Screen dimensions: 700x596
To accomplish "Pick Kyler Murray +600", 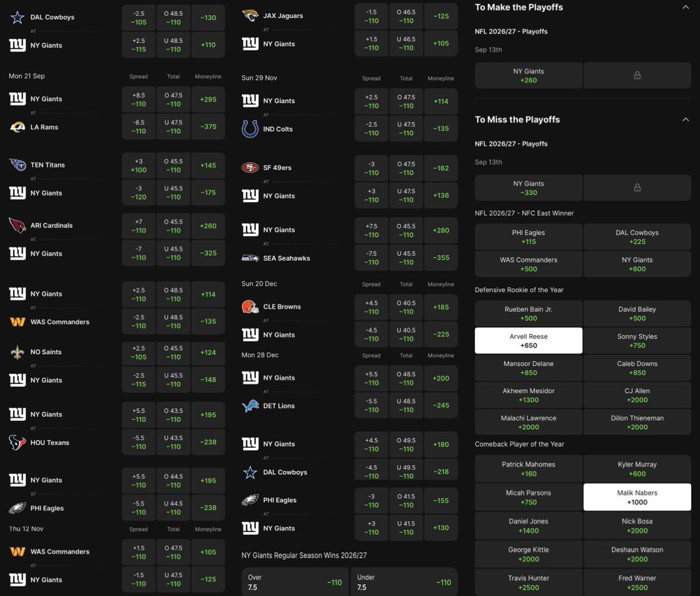I will (x=637, y=469).
